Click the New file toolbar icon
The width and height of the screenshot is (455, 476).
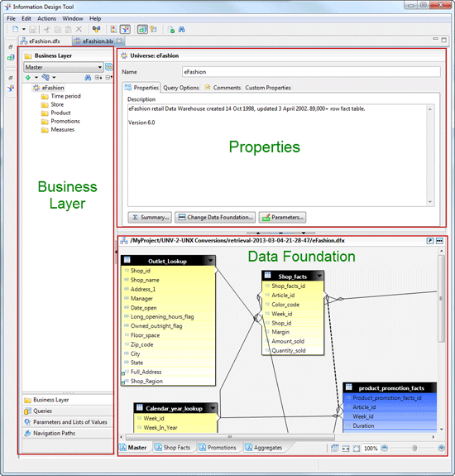tap(15, 29)
